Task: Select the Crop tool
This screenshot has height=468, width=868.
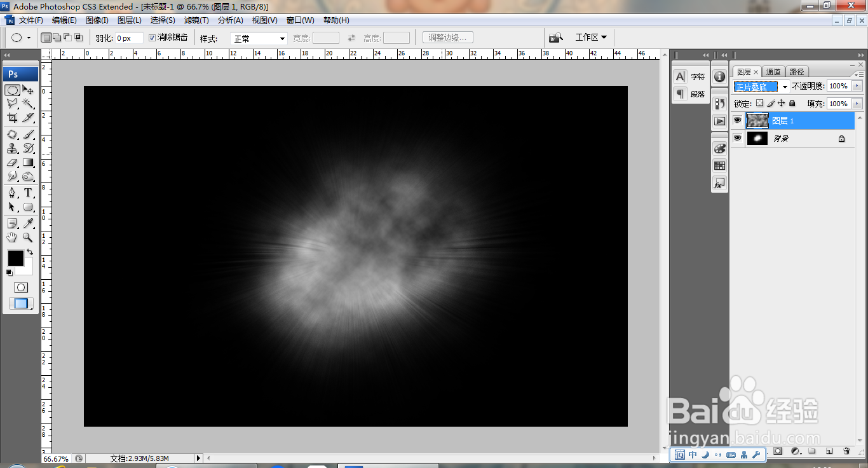Action: pyautogui.click(x=13, y=118)
